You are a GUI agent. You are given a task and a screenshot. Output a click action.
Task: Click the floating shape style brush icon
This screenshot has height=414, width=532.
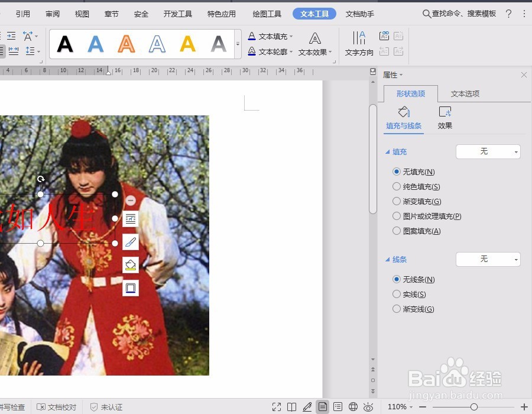point(131,242)
